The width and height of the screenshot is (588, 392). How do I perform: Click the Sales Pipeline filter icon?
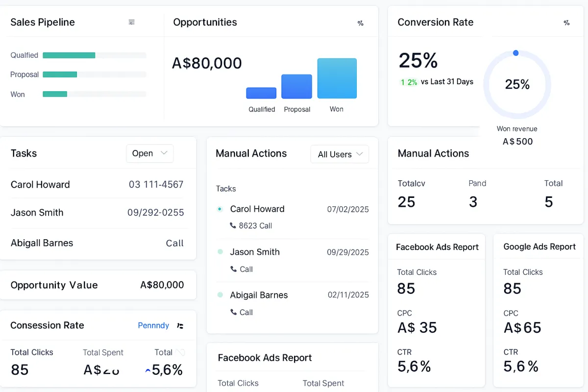(131, 22)
